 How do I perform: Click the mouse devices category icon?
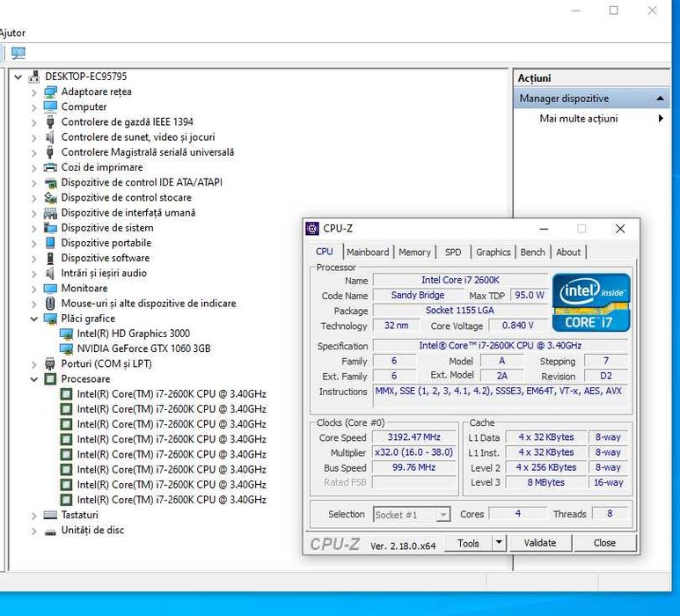50,304
